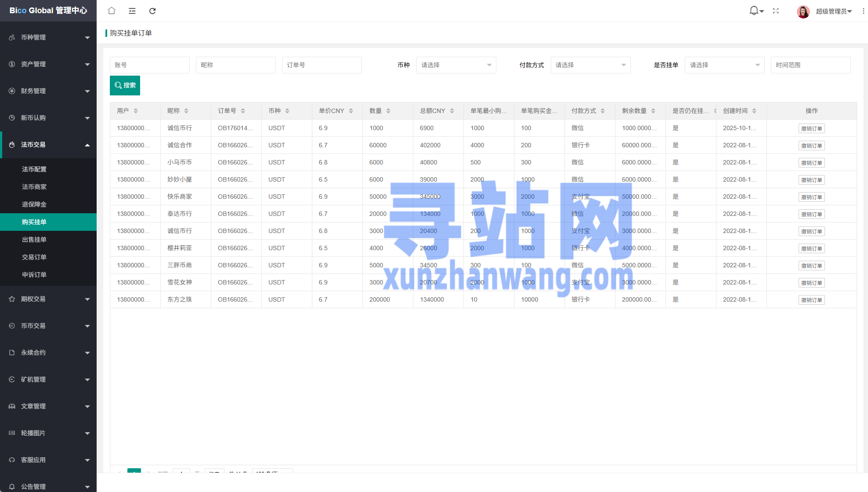Click the fullscreen toggle icon
Screen dimensions: 868x492
776,11
